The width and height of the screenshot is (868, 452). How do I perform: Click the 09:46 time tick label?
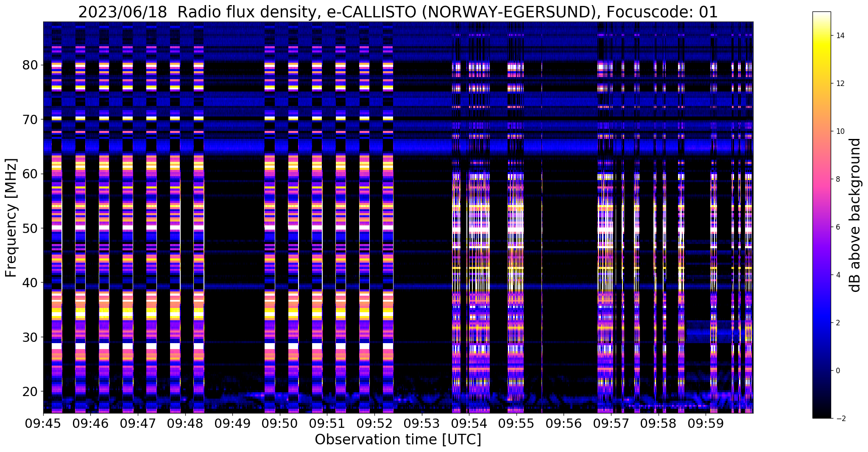[91, 424]
